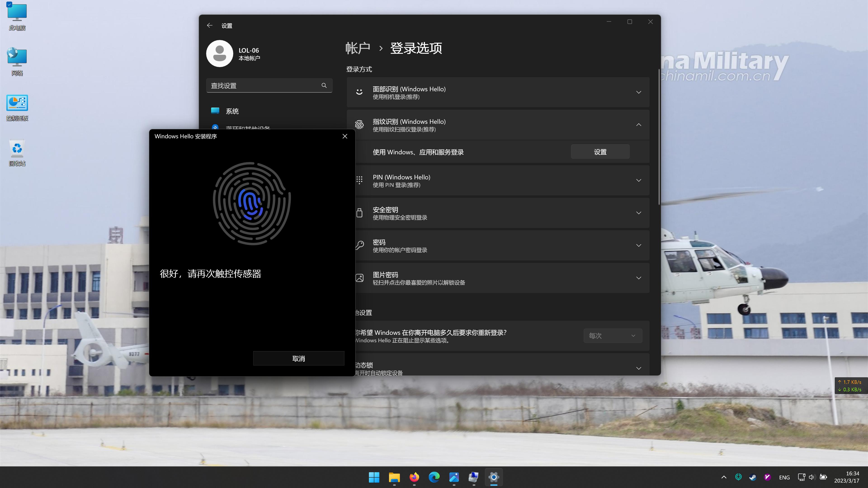Click the Windows Start button

(x=374, y=477)
